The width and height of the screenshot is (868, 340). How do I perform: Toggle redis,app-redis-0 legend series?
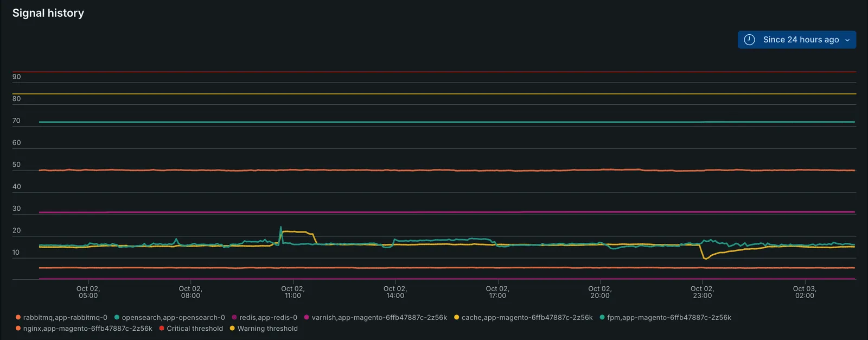[264, 318]
